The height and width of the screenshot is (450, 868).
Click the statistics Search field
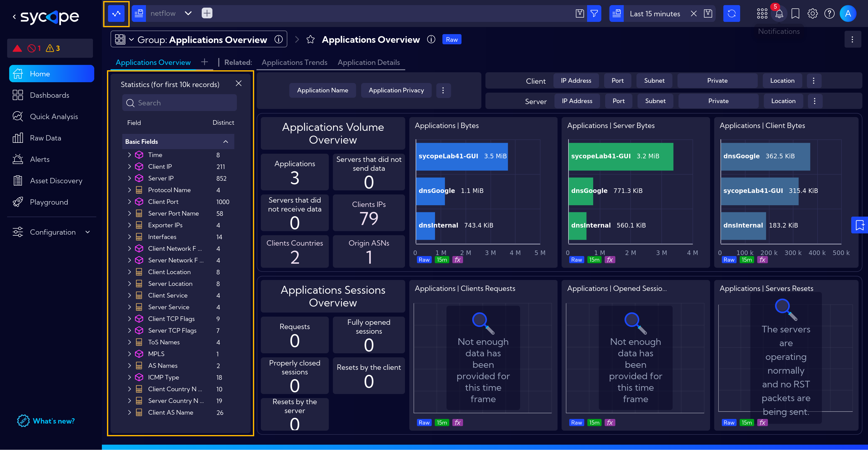tap(179, 103)
